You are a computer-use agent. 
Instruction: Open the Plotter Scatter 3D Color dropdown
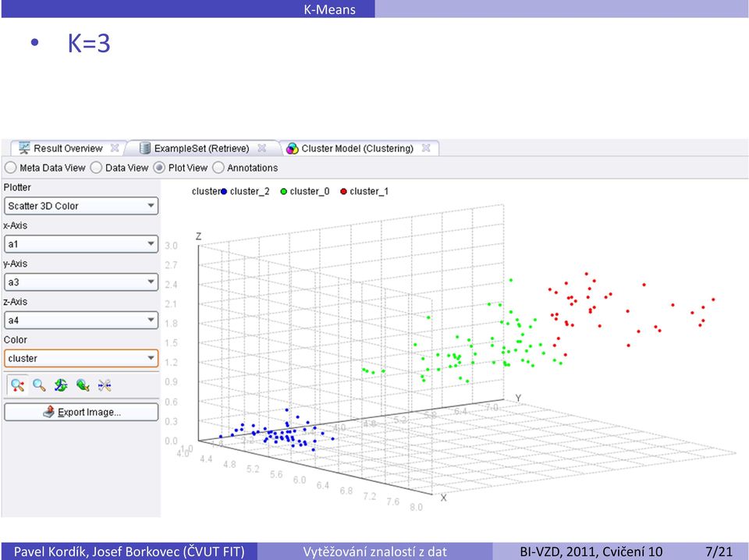[x=81, y=206]
